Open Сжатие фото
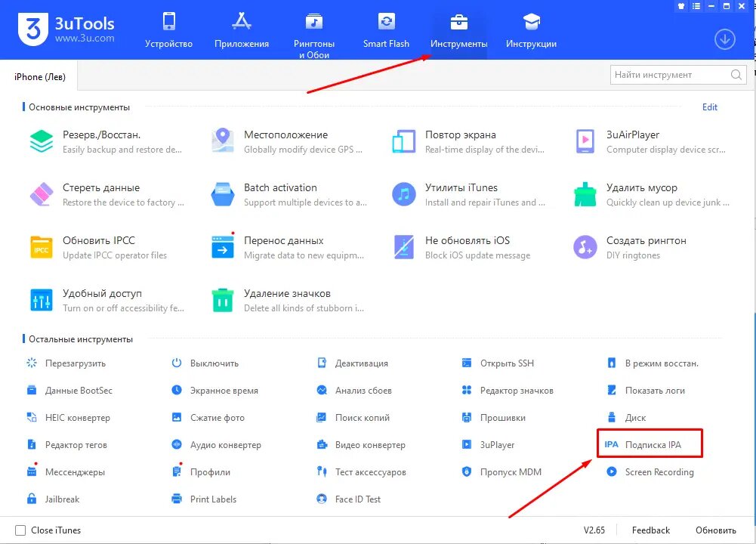Screen dimensions: 756x544 coord(208,418)
